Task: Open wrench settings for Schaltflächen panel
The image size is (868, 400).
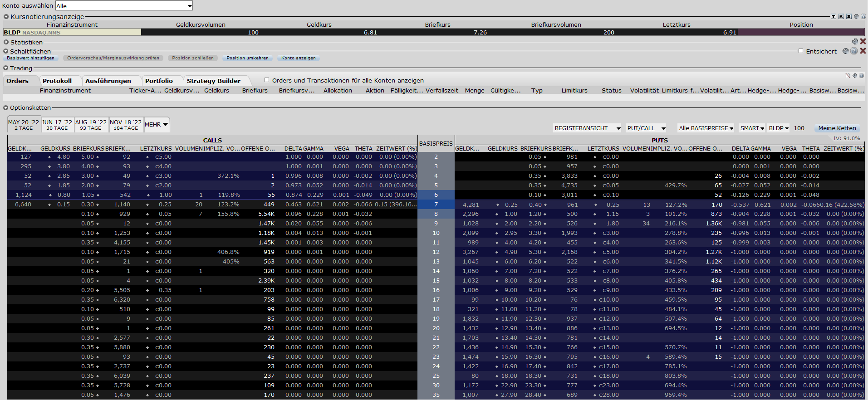Action: (x=846, y=51)
